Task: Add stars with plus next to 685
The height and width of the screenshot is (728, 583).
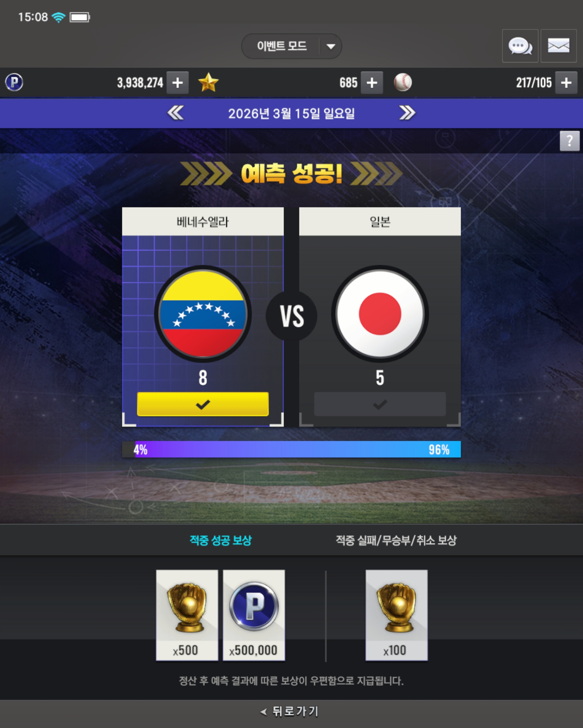Action: pos(372,83)
